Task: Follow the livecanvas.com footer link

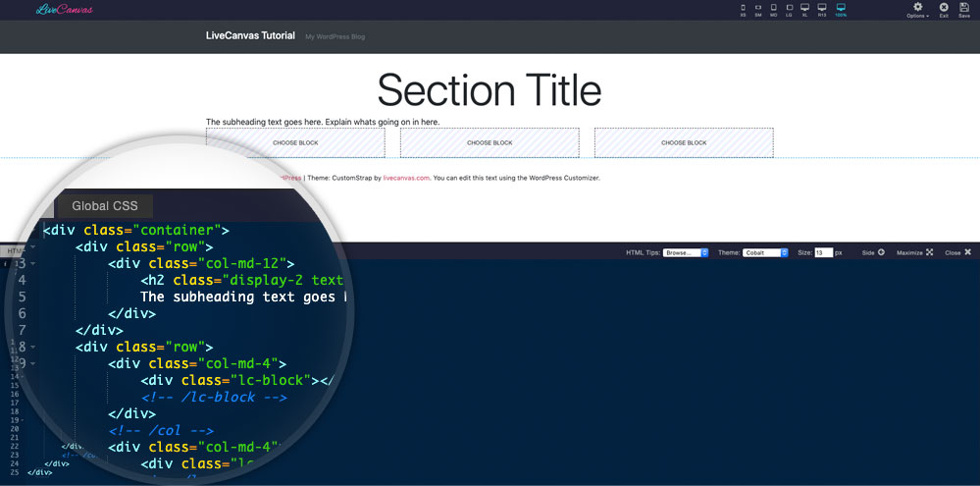Action: (406, 178)
